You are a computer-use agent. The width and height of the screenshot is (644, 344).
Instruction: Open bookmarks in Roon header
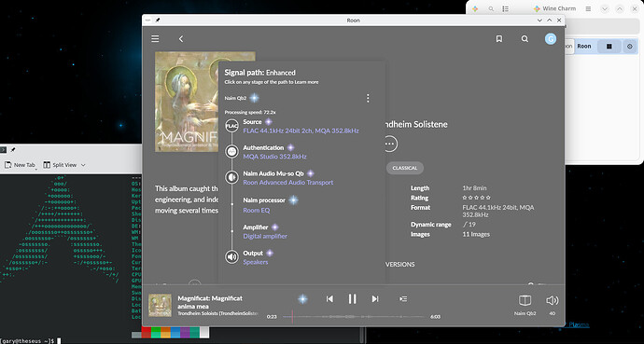point(499,38)
